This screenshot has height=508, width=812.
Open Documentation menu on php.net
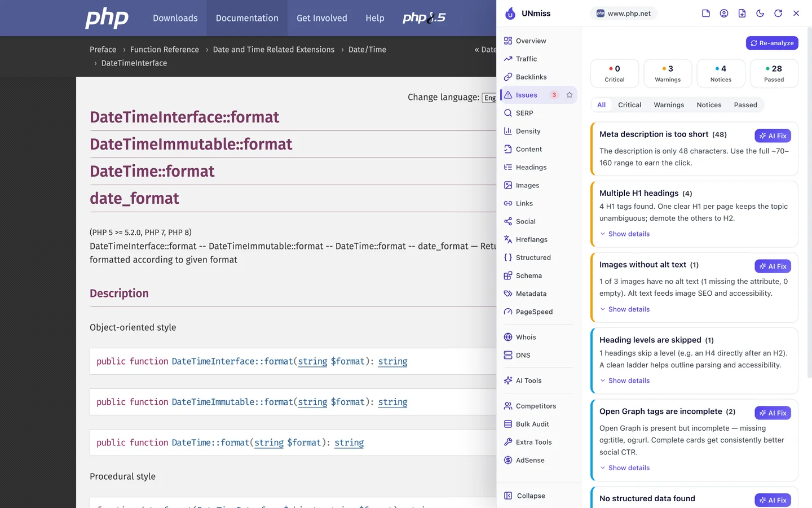[247, 18]
